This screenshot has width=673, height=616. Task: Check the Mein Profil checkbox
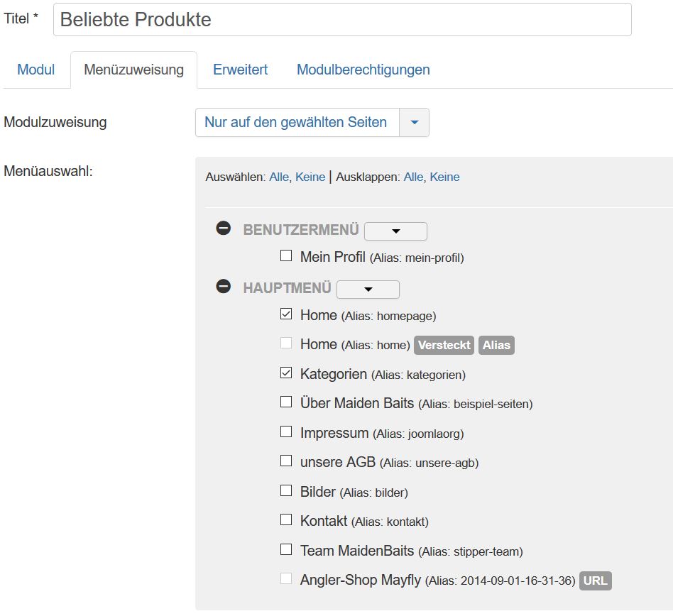[286, 256]
